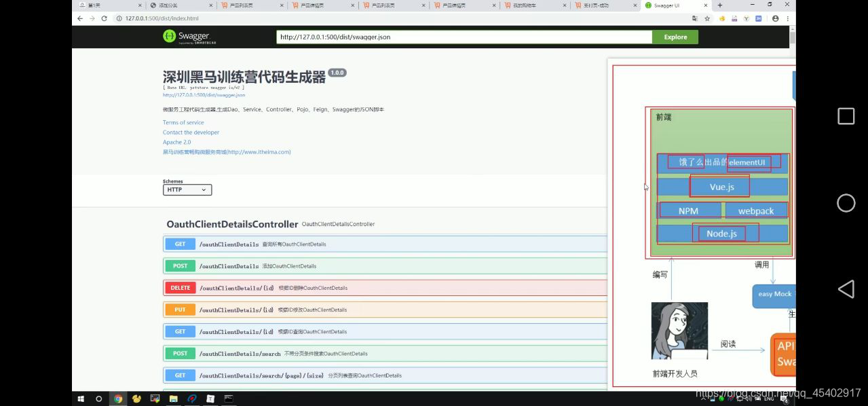Click the Cortana circle on the taskbar

point(99,399)
